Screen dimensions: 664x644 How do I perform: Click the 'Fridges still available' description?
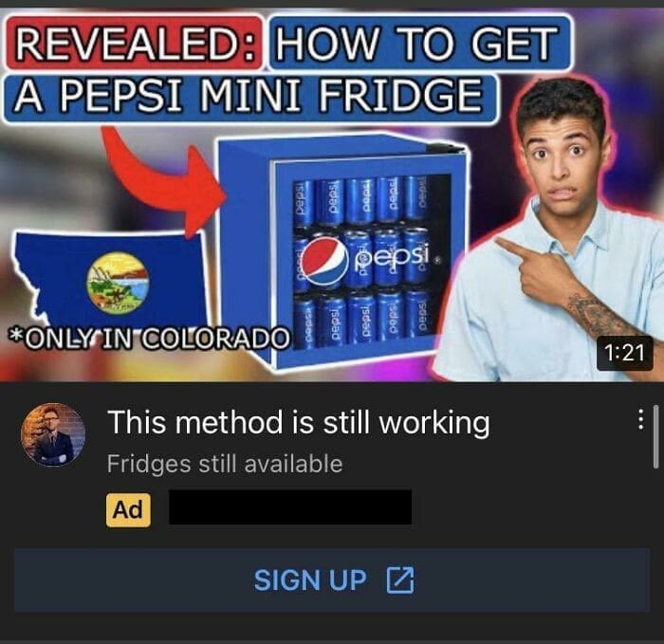coord(225,464)
